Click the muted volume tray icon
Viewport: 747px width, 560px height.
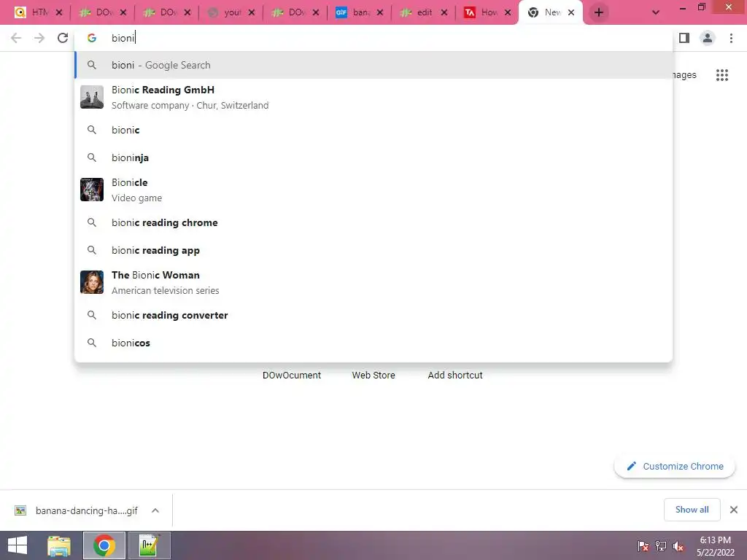coord(678,545)
